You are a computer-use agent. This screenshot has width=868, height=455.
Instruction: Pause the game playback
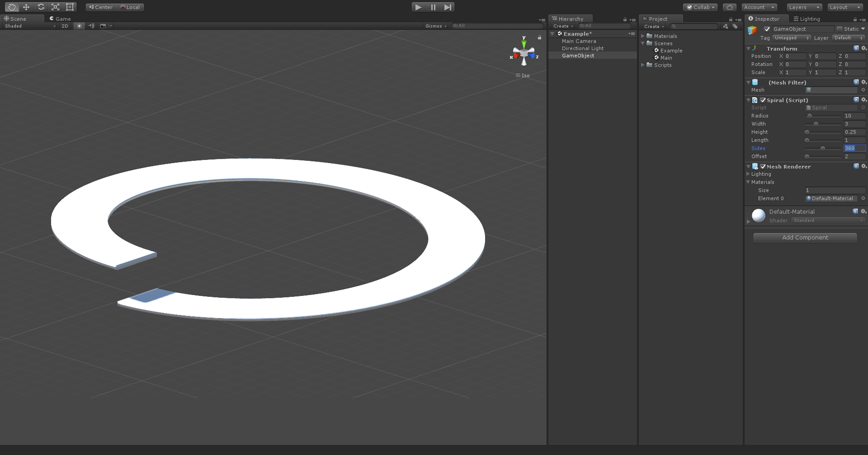coord(433,7)
